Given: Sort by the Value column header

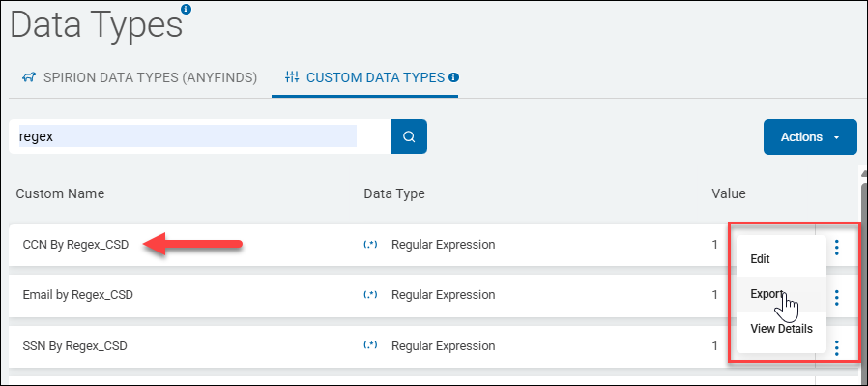Looking at the screenshot, I should [729, 193].
